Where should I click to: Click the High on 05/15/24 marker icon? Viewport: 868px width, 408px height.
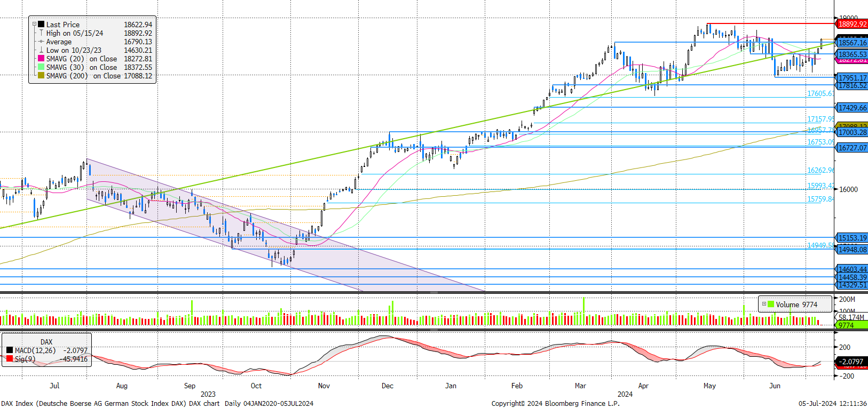click(x=41, y=33)
